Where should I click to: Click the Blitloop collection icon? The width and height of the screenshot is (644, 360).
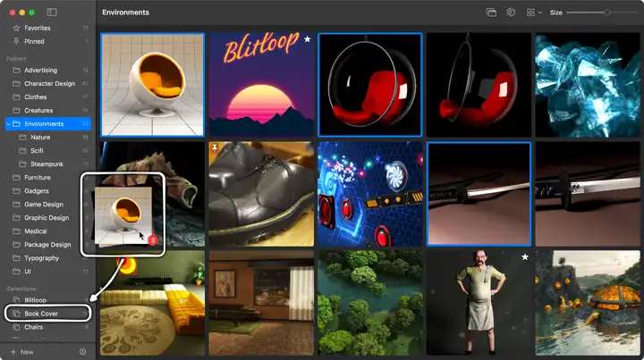16,300
